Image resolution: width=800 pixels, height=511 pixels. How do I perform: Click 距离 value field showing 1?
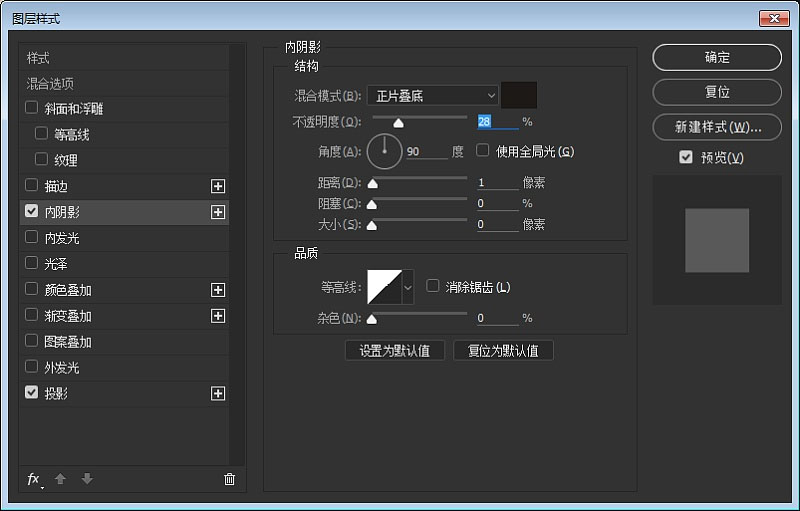pyautogui.click(x=497, y=183)
